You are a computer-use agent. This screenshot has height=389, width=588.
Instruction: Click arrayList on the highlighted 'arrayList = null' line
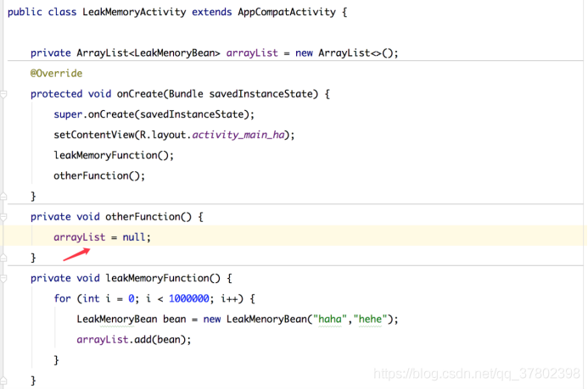tap(79, 237)
